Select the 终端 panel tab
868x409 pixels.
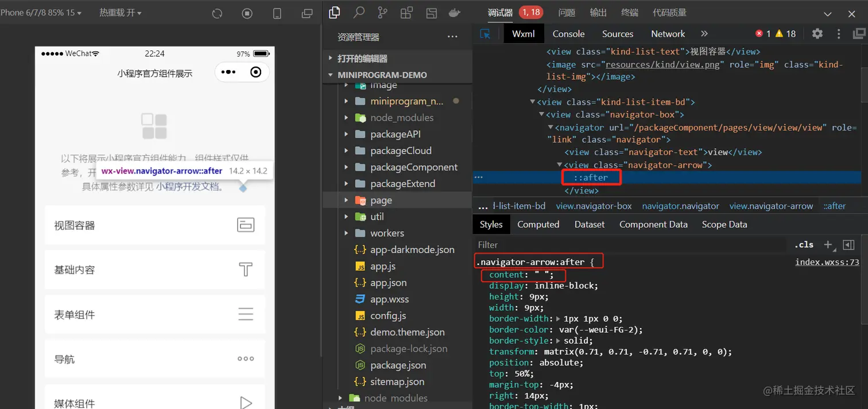pos(630,13)
